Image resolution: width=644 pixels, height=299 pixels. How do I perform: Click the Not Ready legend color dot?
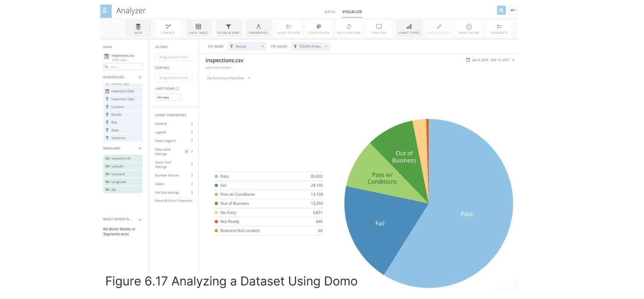coord(216,221)
